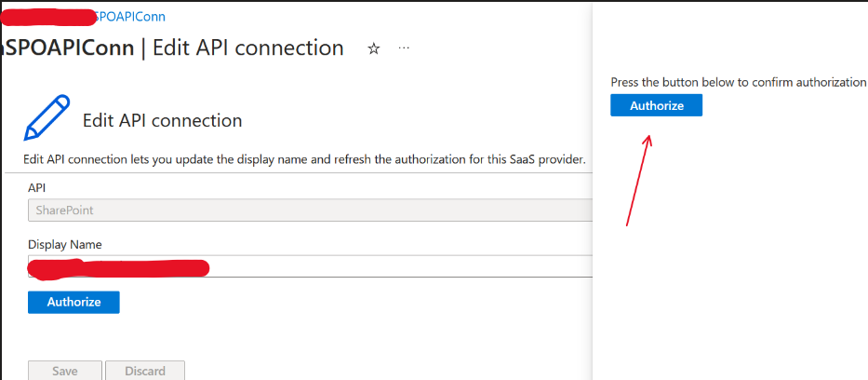Click the description about refreshing SaaS provider authorization

coord(304,160)
